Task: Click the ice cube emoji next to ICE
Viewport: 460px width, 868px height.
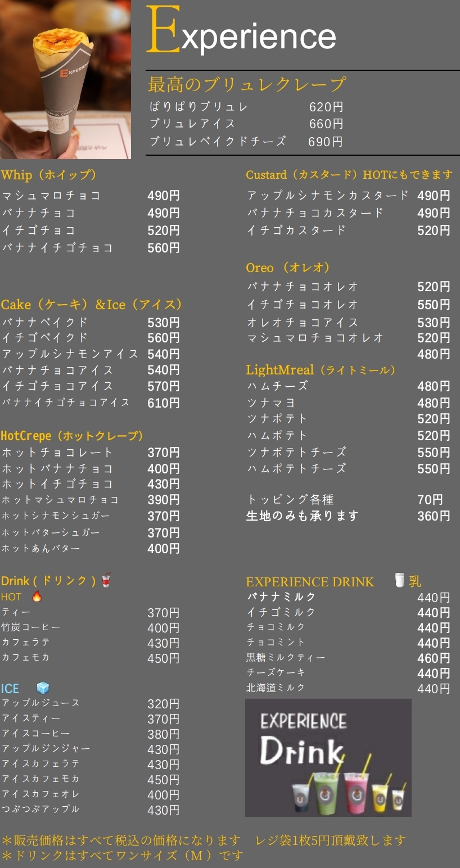Action: pos(43,688)
